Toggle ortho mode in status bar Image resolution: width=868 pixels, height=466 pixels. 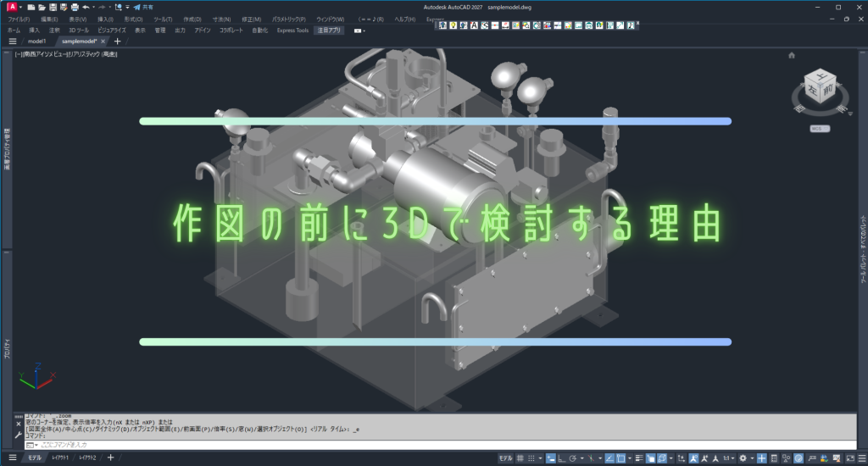[x=562, y=458]
